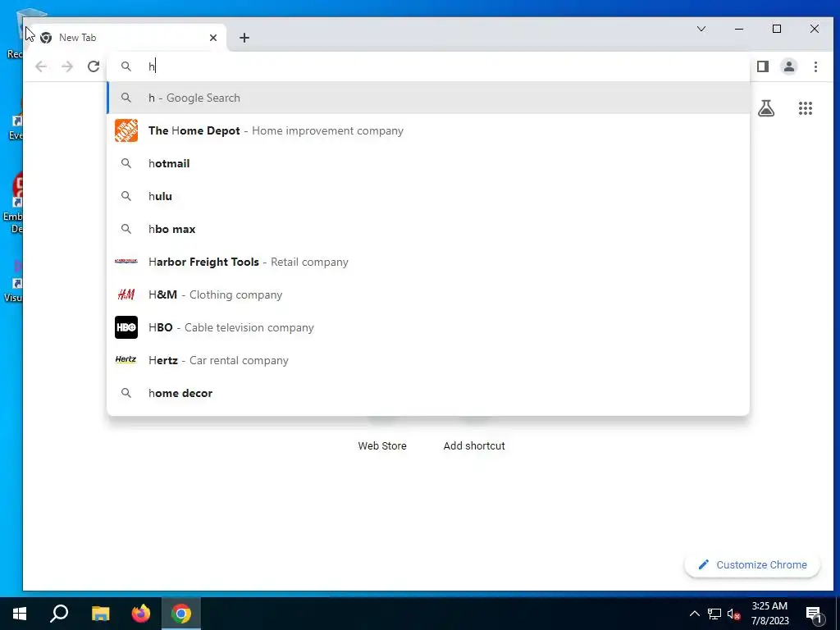Reload the page with the refresh icon
Viewport: 840px width, 630px height.
(x=94, y=66)
